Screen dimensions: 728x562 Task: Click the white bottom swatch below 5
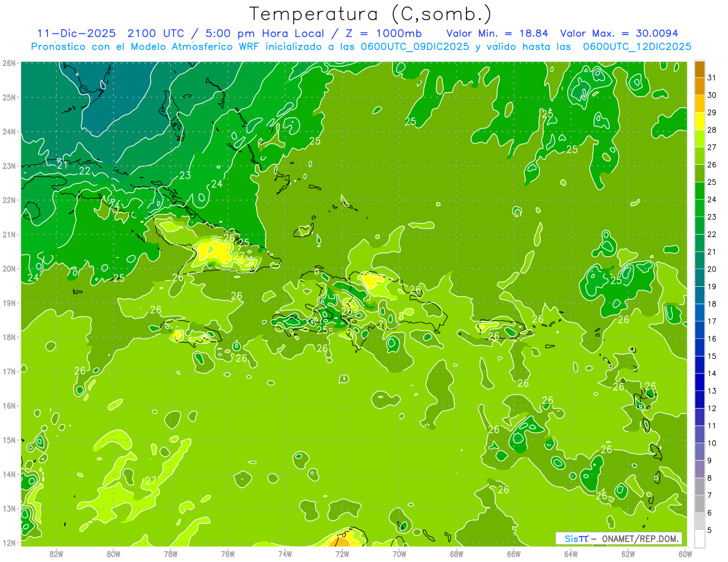[x=699, y=538]
